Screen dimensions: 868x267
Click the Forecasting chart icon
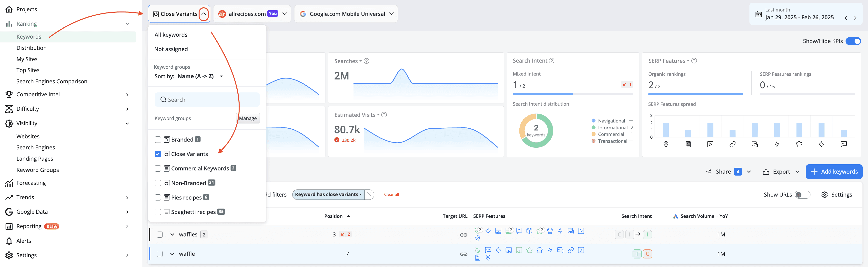point(9,183)
